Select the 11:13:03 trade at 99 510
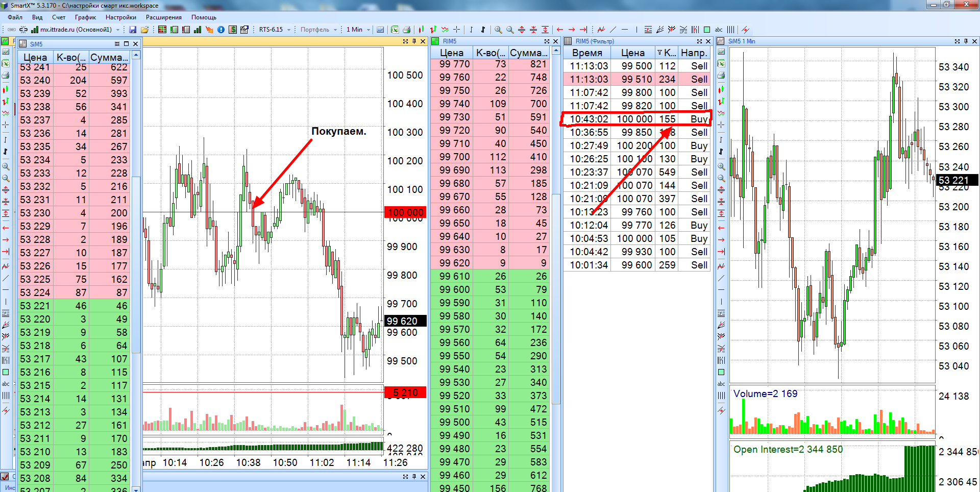 point(637,79)
